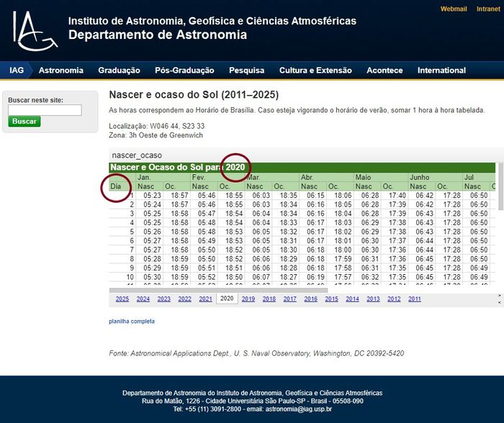Open the Acontece menu
This screenshot has height=423, width=504.
tap(384, 70)
